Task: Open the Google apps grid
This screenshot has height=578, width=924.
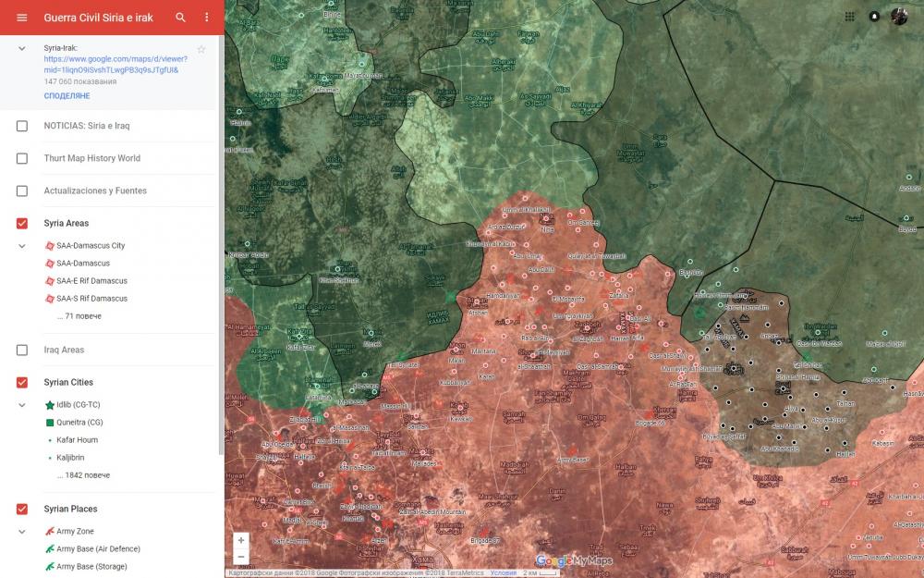Action: click(x=849, y=17)
